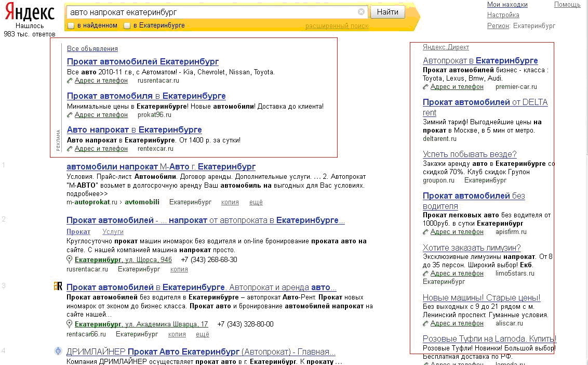This screenshot has width=588, height=365.
Task: Click map pin icon next to ул. Академика Шварца
Action: click(69, 324)
